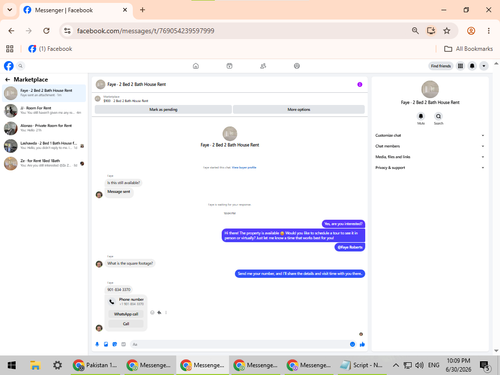Choose a GIF from the composer
500x375 pixels.
pyautogui.click(x=124, y=344)
